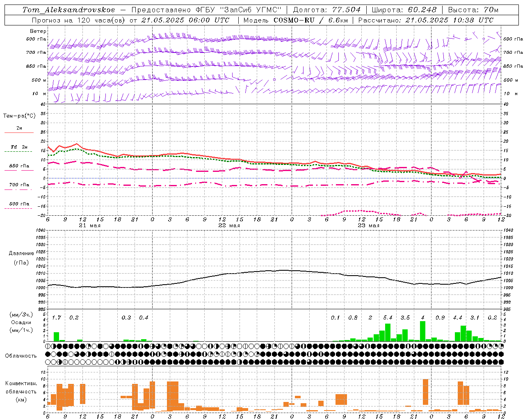Click the 3-hour precipitation value 0.4

pos(144,318)
